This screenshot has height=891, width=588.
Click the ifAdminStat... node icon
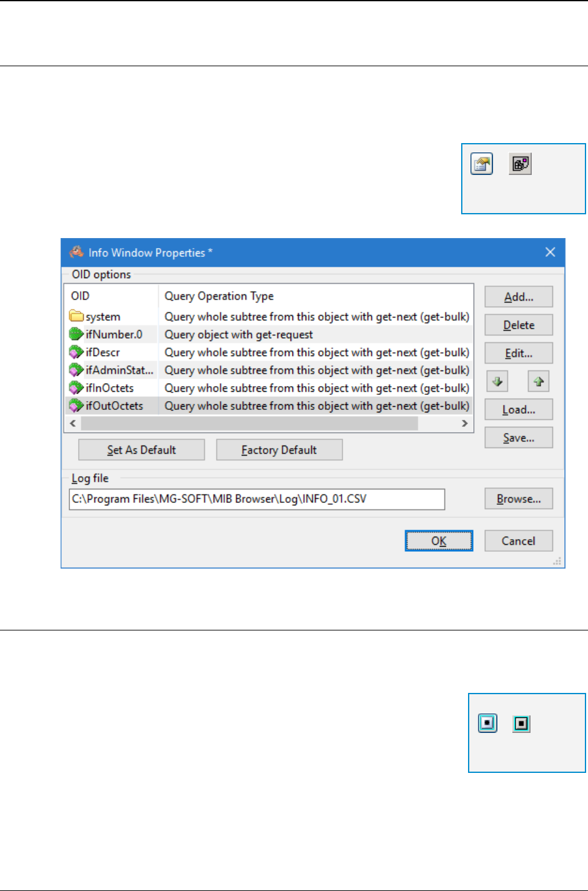(76, 370)
